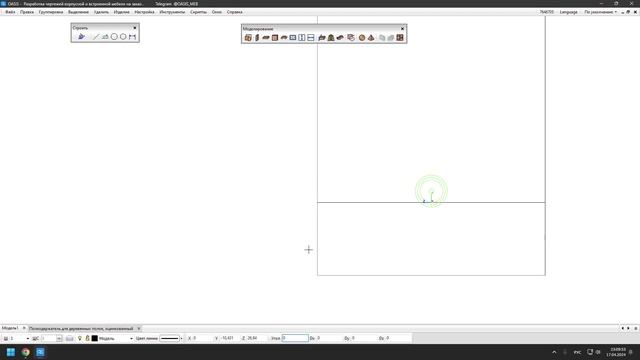Click the narrow vertical profile icon in Моделирование

click(257, 38)
